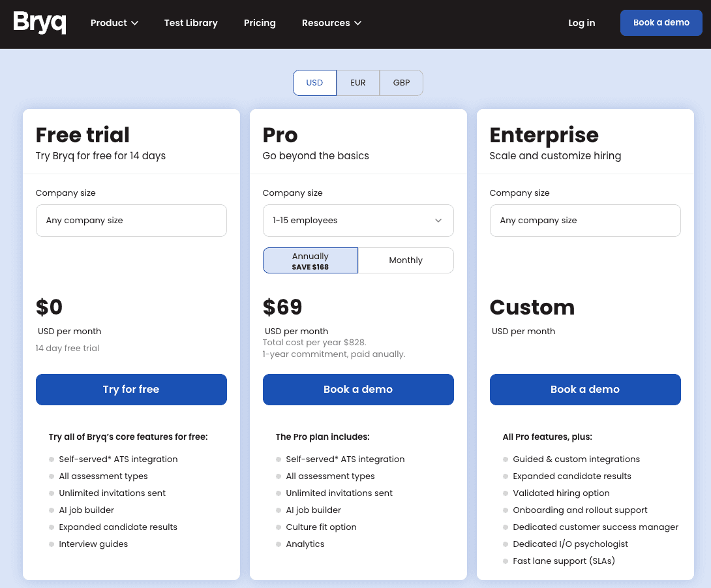Click 'Dedicated I/O psychologist' feature
711x588 pixels.
(571, 544)
